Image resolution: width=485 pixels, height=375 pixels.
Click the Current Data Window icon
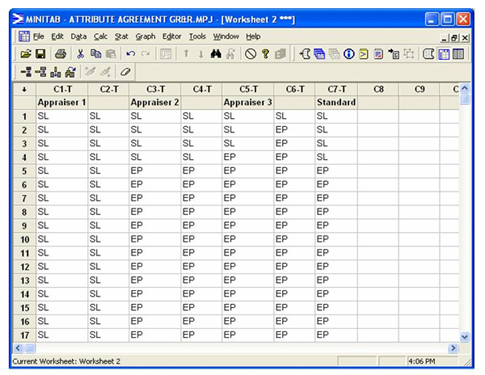click(444, 54)
